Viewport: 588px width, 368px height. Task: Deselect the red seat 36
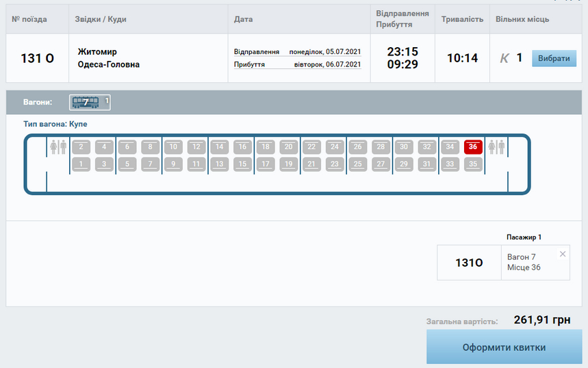tap(473, 147)
